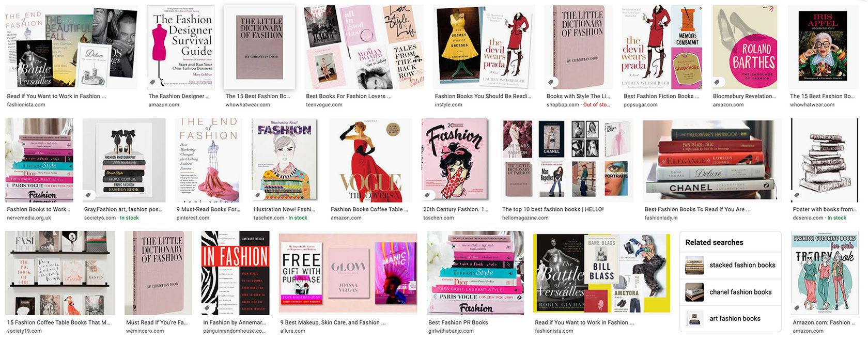Image resolution: width=868 pixels, height=341 pixels.
Task: Click product tag on shopbop Little Dictionary image
Action: [x=551, y=82]
